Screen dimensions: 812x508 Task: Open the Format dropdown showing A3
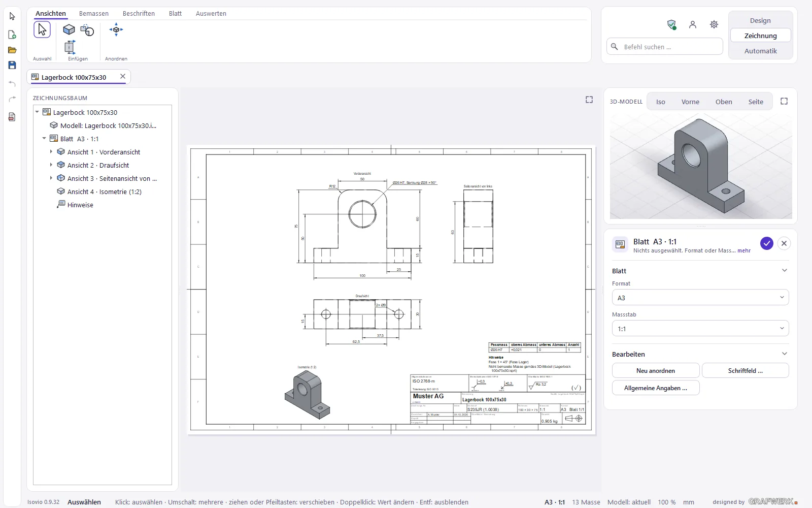click(x=700, y=298)
